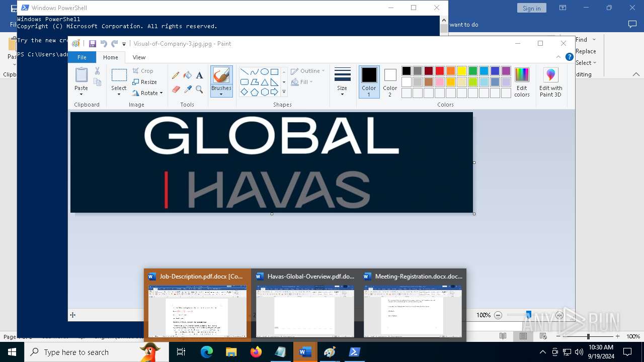
Task: Choose the Curve shape
Action: (254, 71)
